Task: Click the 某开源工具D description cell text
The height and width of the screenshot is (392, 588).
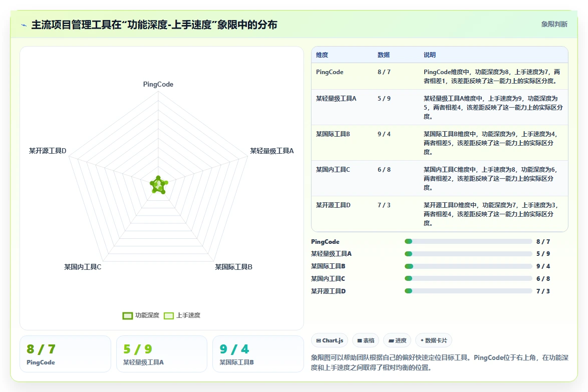Action: [x=492, y=214]
